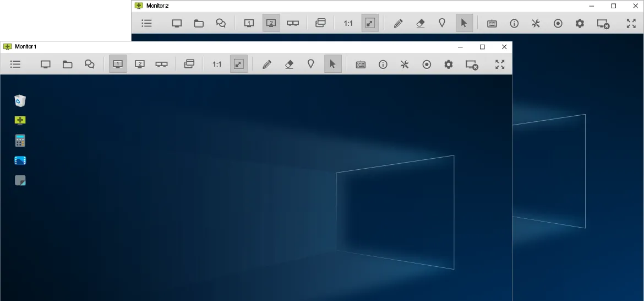Open the keyboard icon in Monitor 1
The width and height of the screenshot is (644, 301).
[361, 64]
